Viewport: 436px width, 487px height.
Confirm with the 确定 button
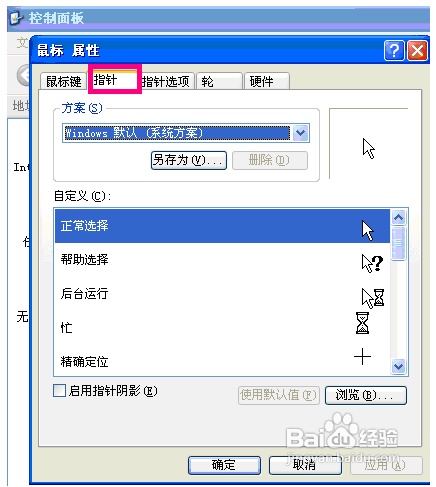point(224,465)
